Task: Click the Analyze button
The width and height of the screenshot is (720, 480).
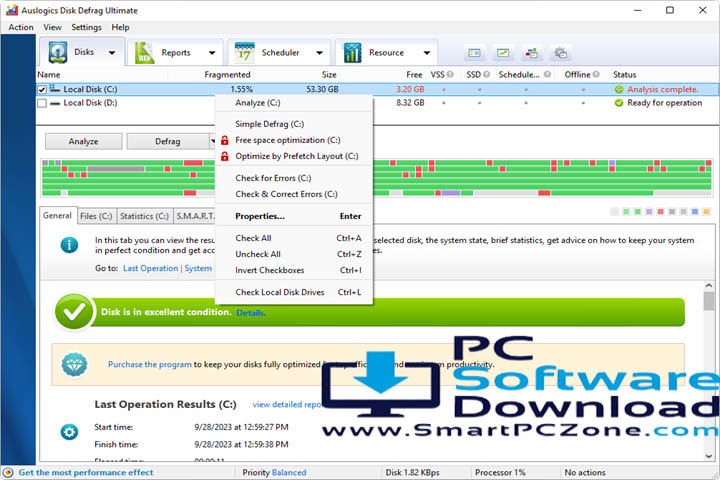Action: (84, 141)
